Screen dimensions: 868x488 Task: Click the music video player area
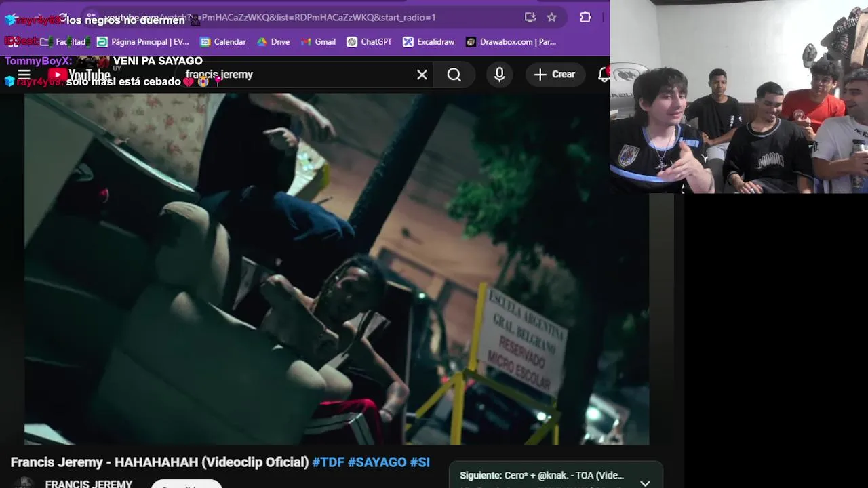point(336,269)
